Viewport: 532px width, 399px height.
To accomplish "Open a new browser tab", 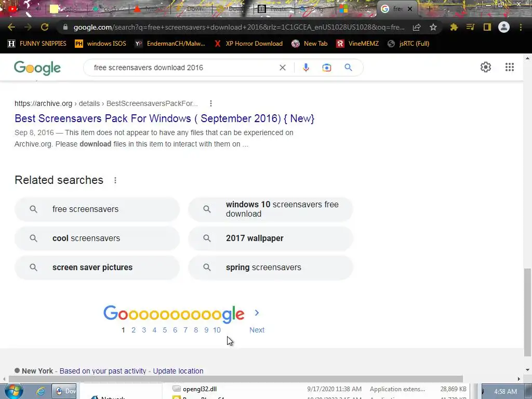I will (x=429, y=9).
